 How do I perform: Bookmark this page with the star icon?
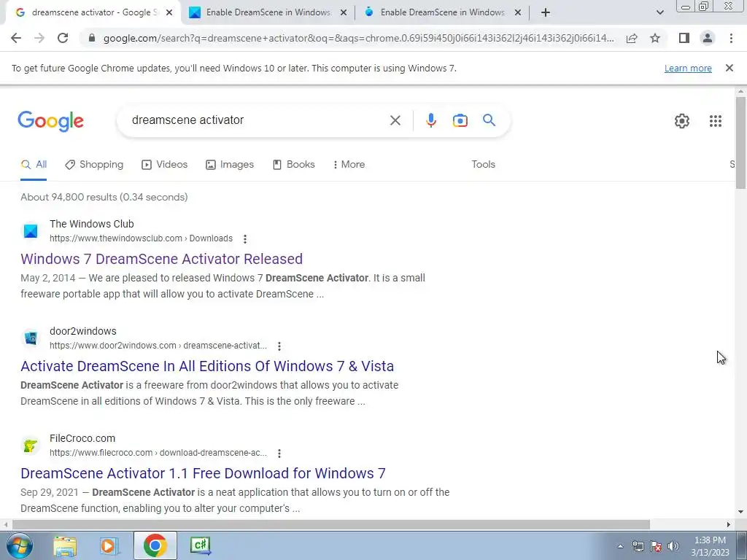(x=655, y=38)
